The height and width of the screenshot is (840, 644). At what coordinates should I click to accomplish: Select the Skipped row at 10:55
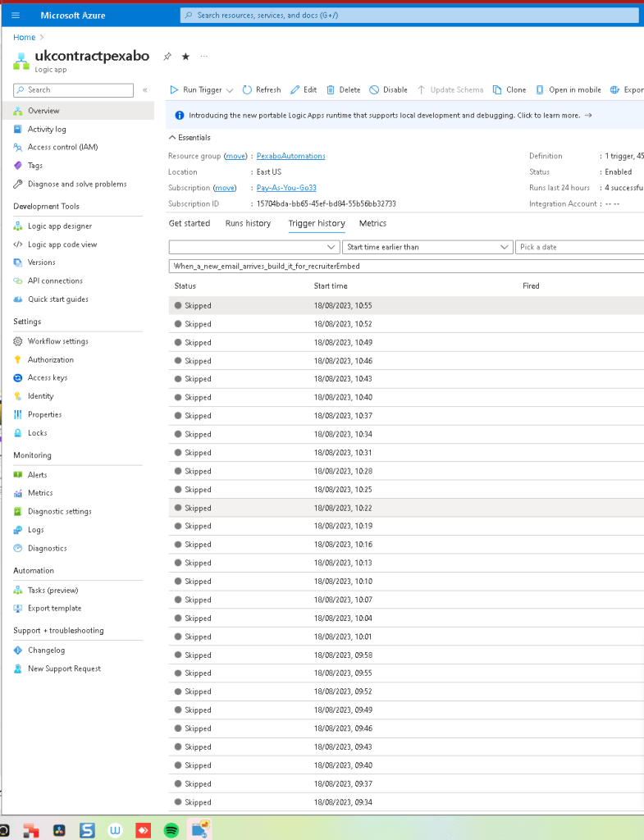pyautogui.click(x=406, y=306)
